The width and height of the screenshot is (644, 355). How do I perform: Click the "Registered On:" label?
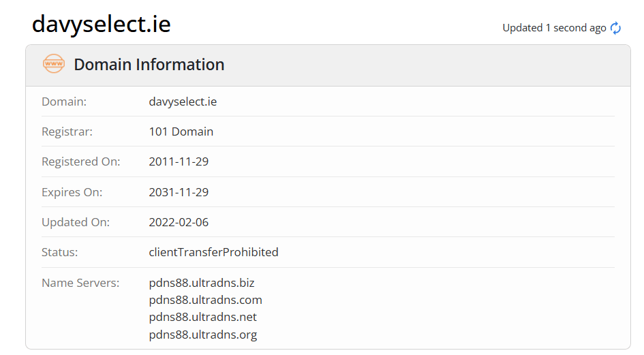pyautogui.click(x=81, y=161)
